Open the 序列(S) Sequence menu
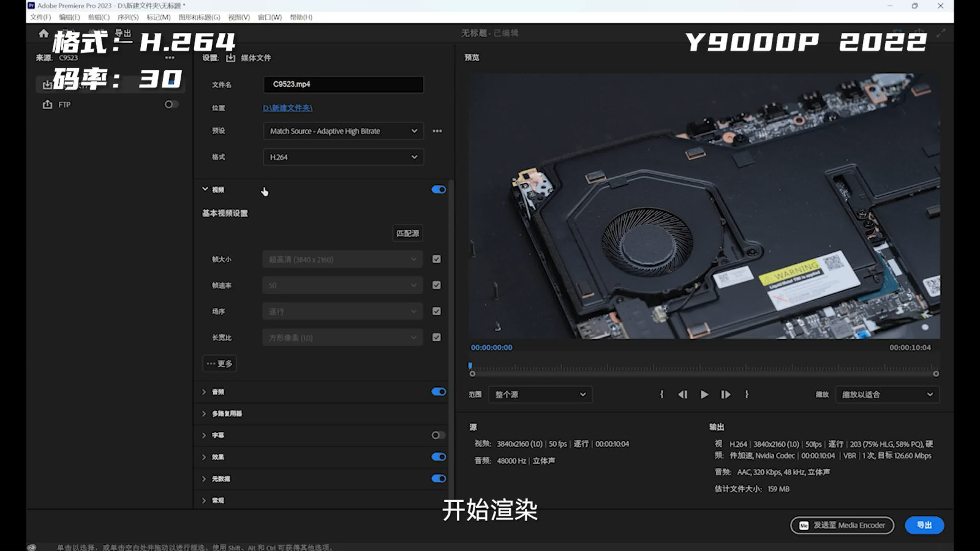The height and width of the screenshot is (551, 980). [x=128, y=17]
